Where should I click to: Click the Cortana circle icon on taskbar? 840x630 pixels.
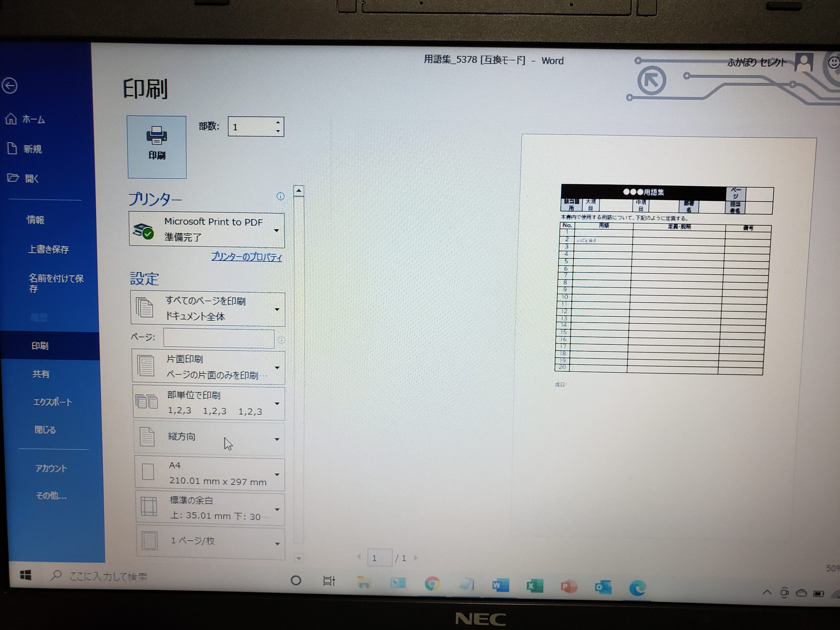click(x=296, y=580)
